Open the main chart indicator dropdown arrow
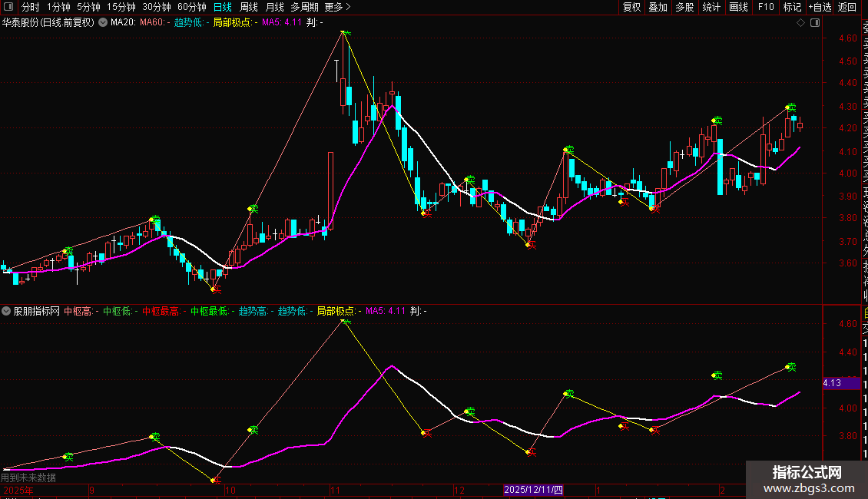868x499 pixels. [103, 22]
